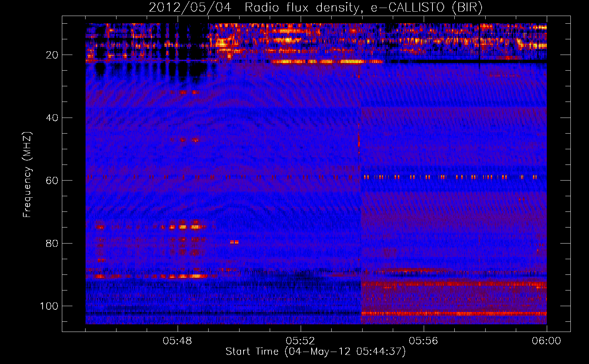Select the 06:00 time tick label

point(546,341)
